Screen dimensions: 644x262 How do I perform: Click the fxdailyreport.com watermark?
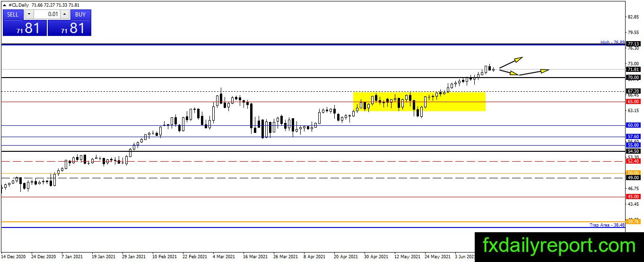click(x=559, y=246)
